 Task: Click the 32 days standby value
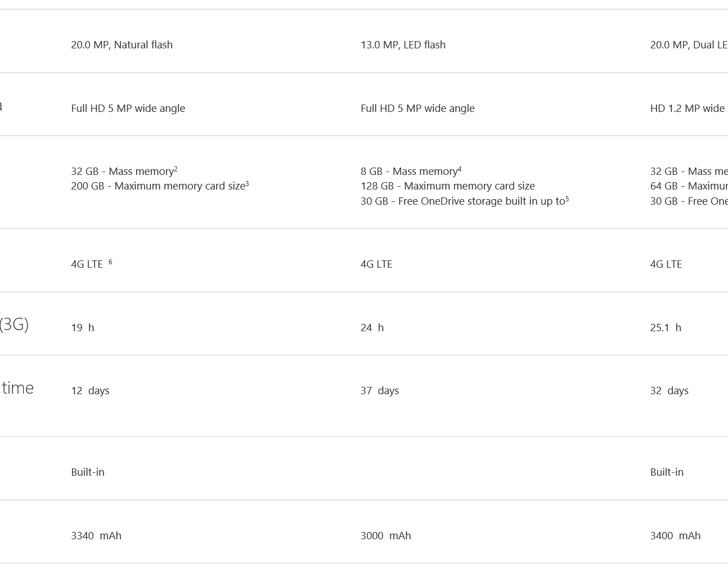pyautogui.click(x=669, y=390)
